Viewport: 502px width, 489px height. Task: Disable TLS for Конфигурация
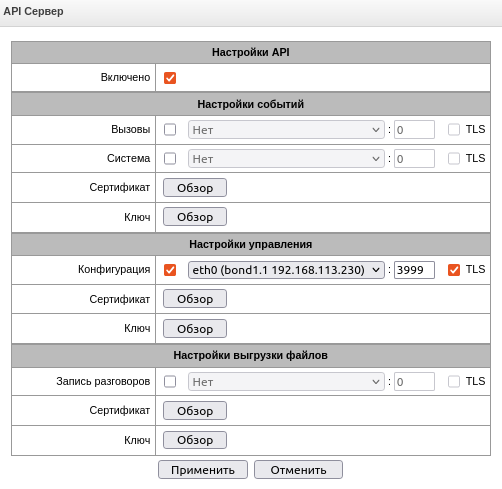pos(454,270)
